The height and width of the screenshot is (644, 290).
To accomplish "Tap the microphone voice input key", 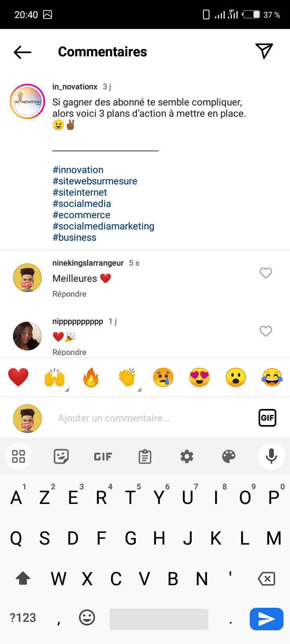I will coord(271,456).
